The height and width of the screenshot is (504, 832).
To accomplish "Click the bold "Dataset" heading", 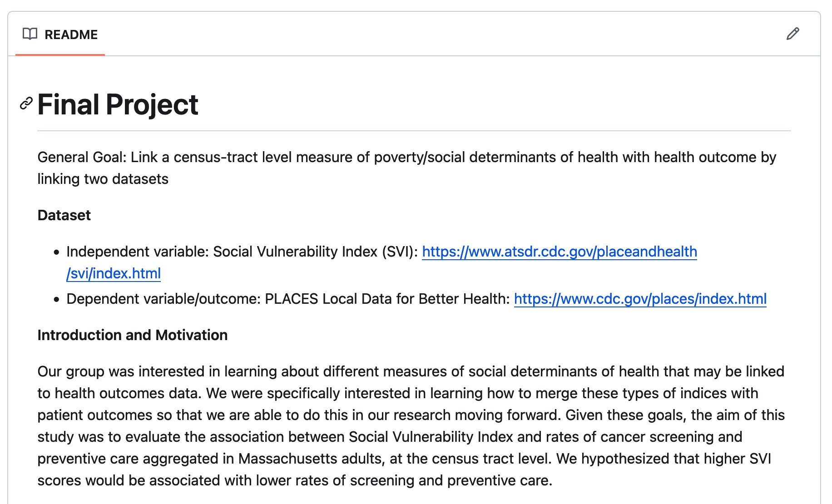I will click(64, 215).
